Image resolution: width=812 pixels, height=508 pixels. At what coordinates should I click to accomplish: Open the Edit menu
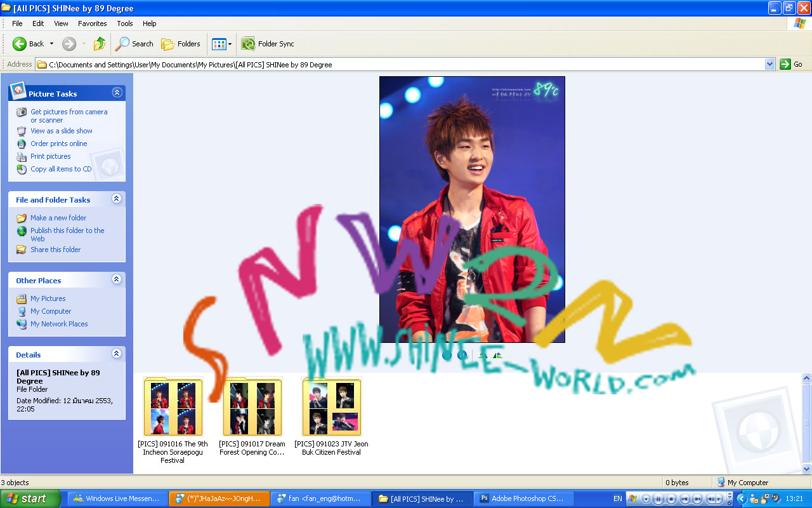coord(38,23)
